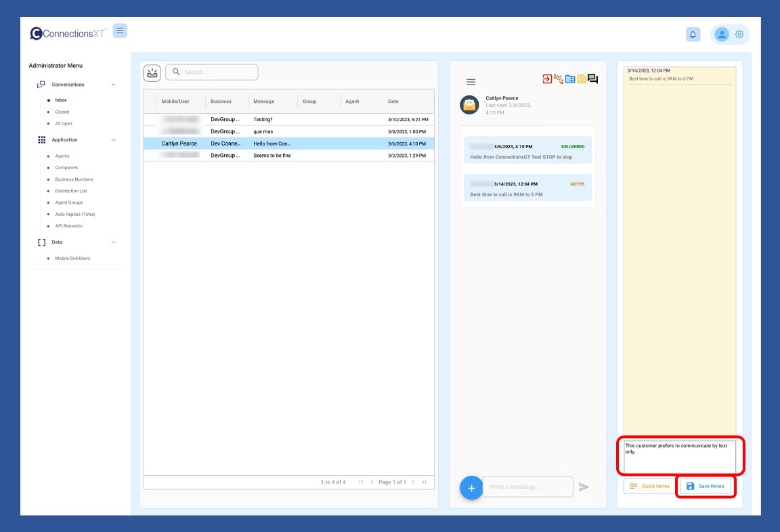Click the send message arrow icon
Viewport: 780px width, 532px height.
click(584, 487)
